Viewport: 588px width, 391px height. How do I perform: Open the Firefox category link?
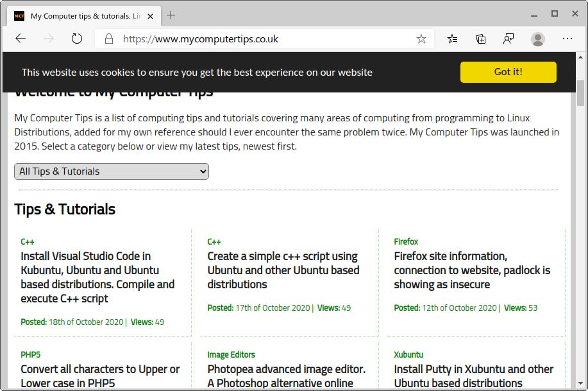(406, 242)
